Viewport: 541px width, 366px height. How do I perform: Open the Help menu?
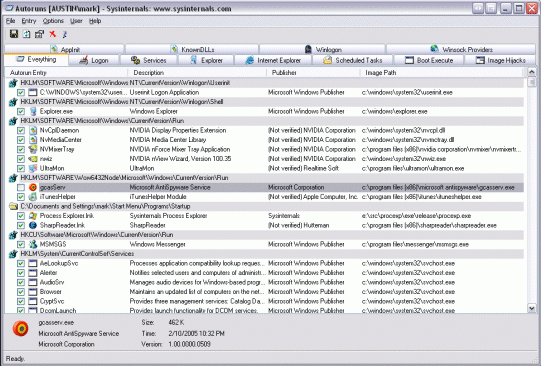click(95, 21)
